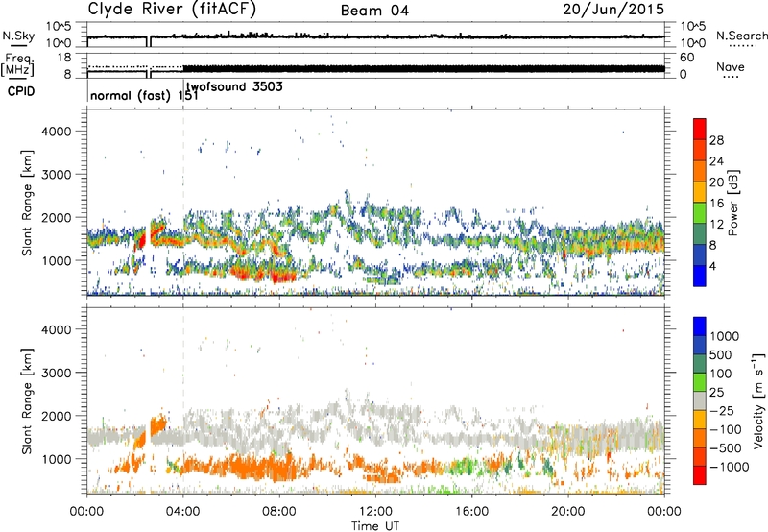Select the 'twofsound 3503' CPID annotation
The image size is (768, 532).
(x=234, y=87)
